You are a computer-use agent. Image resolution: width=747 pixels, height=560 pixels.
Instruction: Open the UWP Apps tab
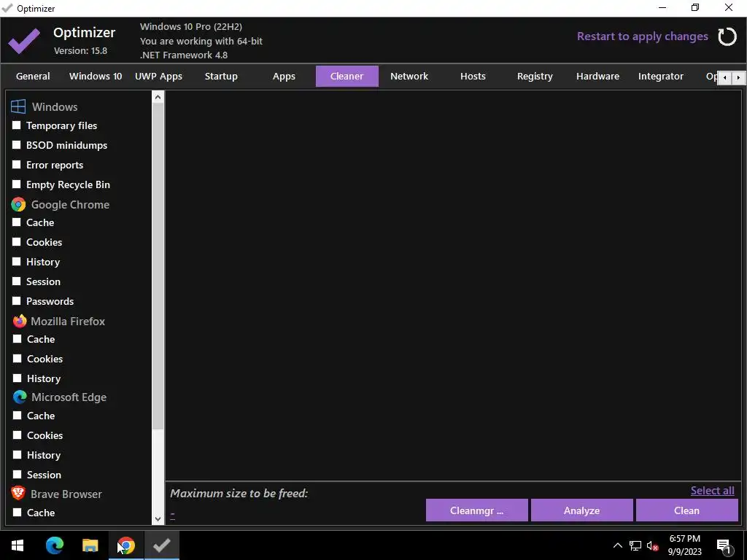click(x=158, y=76)
